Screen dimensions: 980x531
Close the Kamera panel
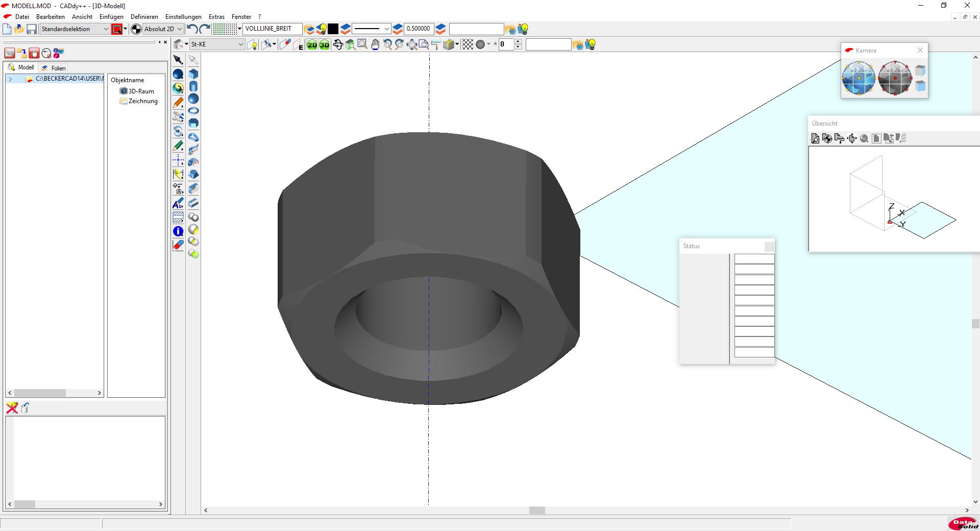pos(920,50)
